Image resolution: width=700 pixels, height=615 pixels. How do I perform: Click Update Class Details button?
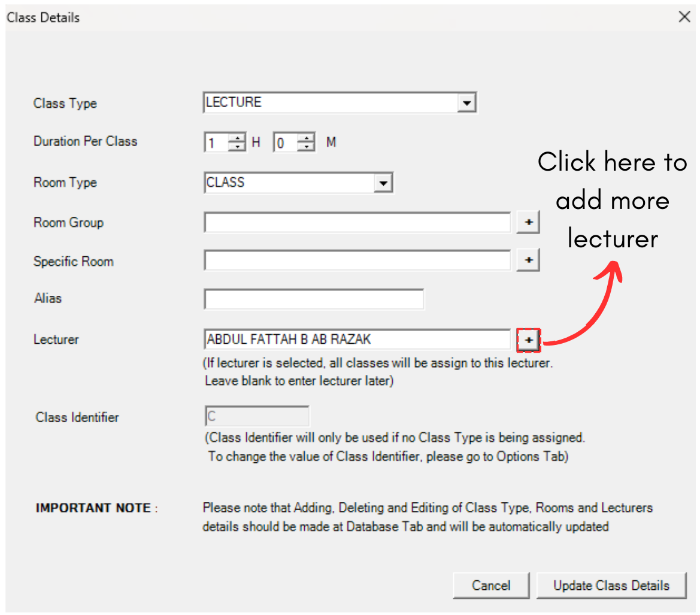coord(611,585)
